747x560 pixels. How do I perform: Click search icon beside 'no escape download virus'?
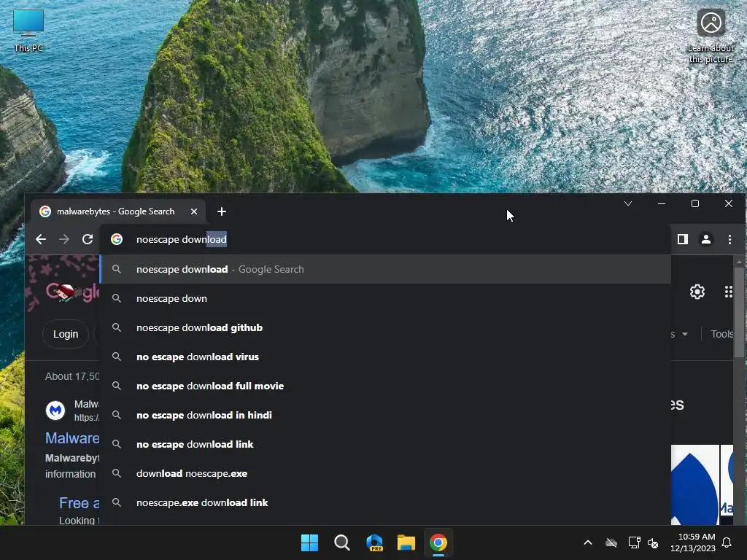[x=116, y=357]
